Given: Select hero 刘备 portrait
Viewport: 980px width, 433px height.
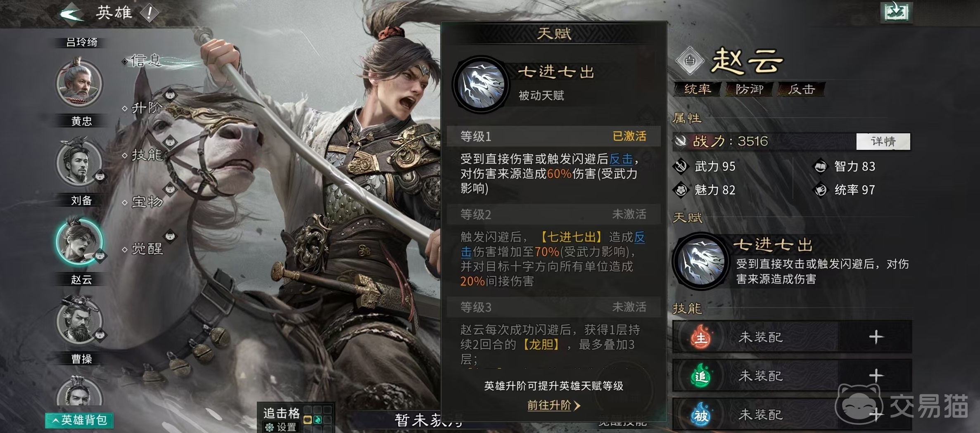Looking at the screenshot, I should point(79,162).
